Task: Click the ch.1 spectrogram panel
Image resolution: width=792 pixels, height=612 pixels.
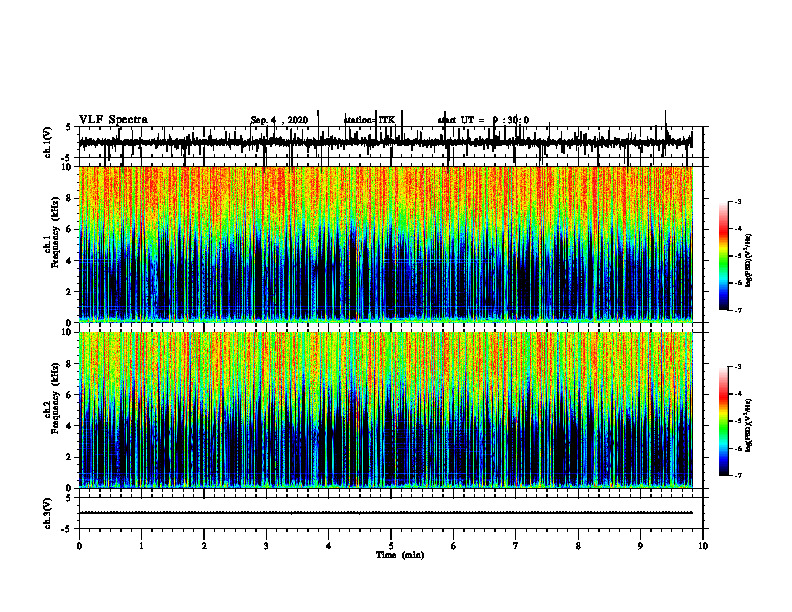Action: [386, 244]
